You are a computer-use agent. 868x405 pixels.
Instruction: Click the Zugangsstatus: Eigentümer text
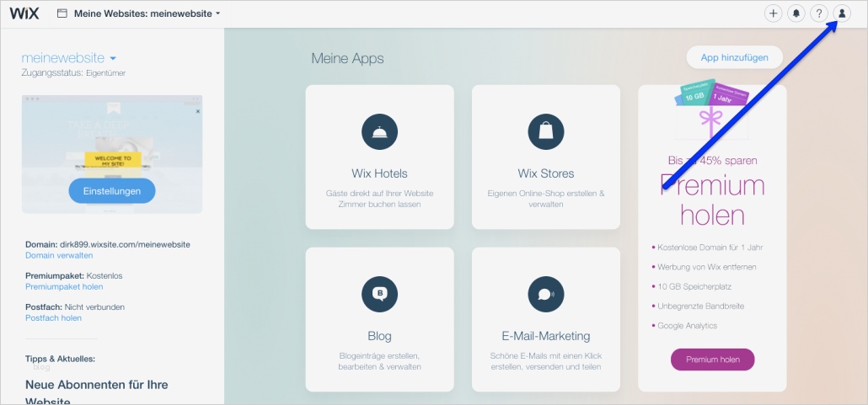[73, 73]
